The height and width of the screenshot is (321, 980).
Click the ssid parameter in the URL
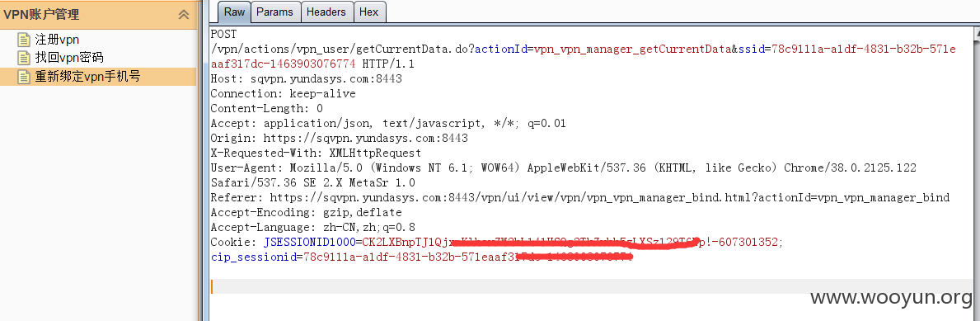click(x=752, y=49)
